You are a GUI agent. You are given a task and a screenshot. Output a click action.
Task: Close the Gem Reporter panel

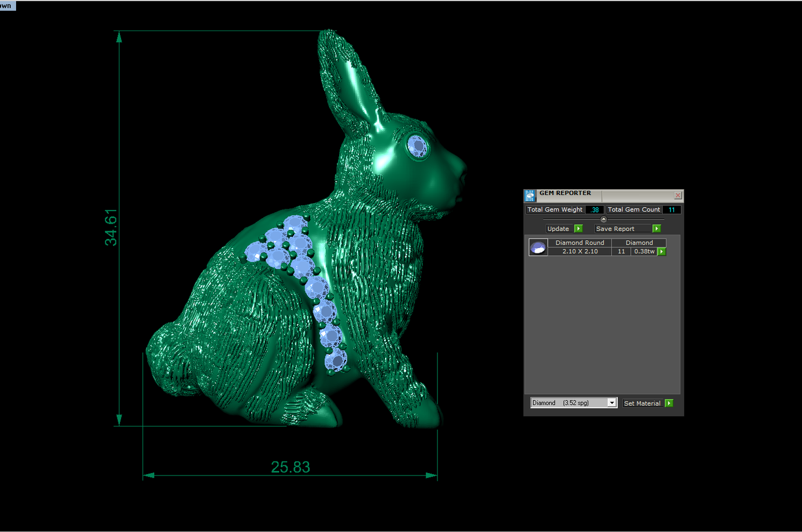(x=678, y=195)
